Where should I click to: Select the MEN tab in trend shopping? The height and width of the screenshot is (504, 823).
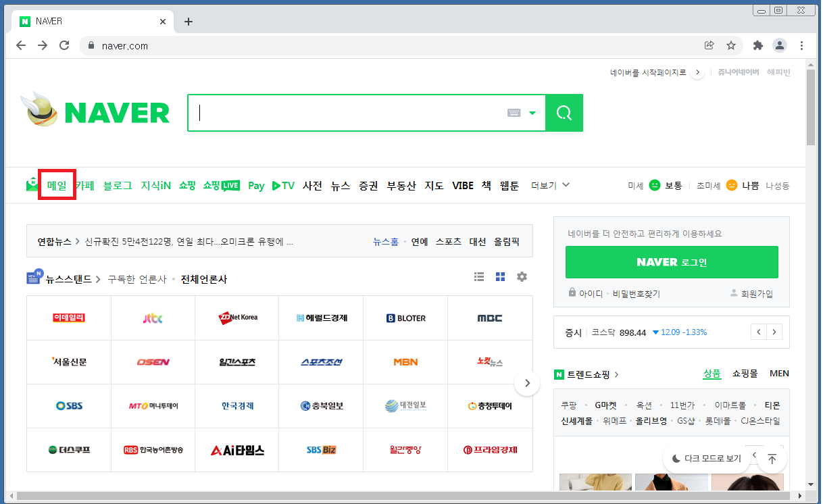pos(779,373)
